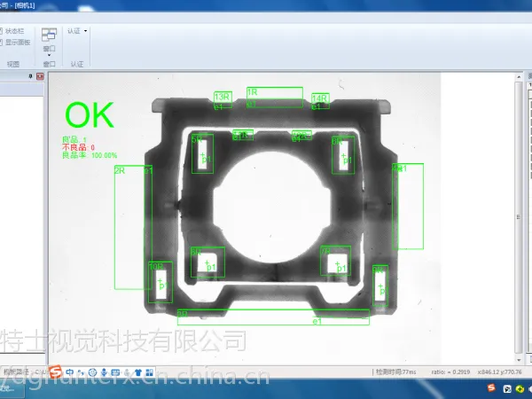Image resolution: width=532 pixels, height=399 pixels.
Task: Click the green OK result text
Action: tap(90, 115)
